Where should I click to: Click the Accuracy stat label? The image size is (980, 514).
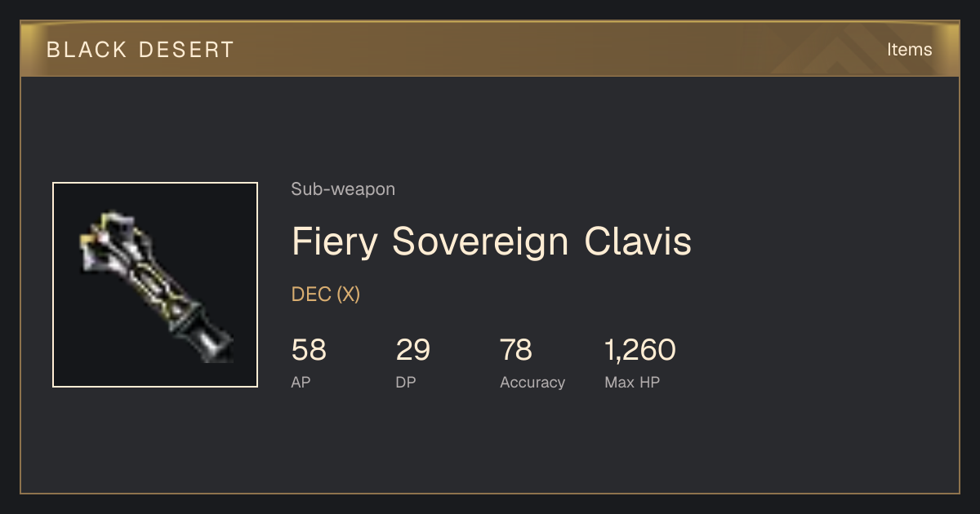pos(532,383)
